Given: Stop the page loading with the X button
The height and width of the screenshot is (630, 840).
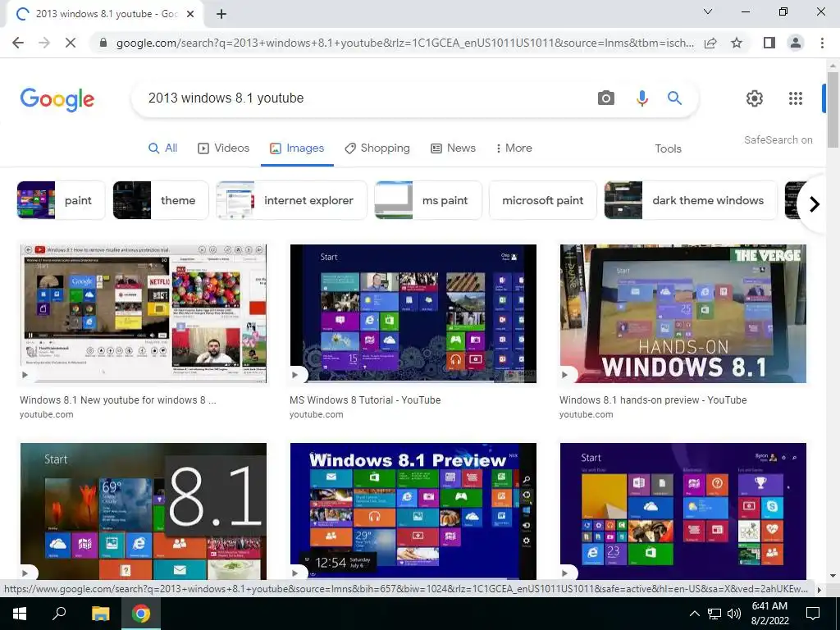Looking at the screenshot, I should coord(71,43).
